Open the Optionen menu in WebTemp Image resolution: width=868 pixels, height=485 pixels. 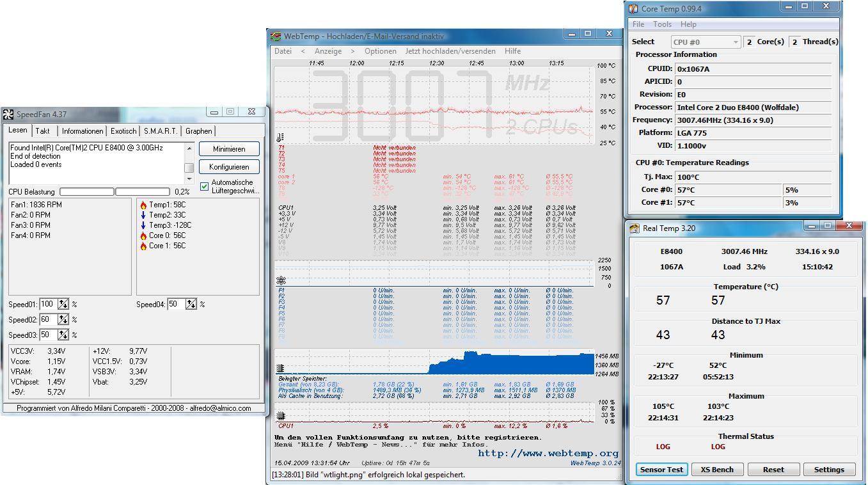click(381, 51)
